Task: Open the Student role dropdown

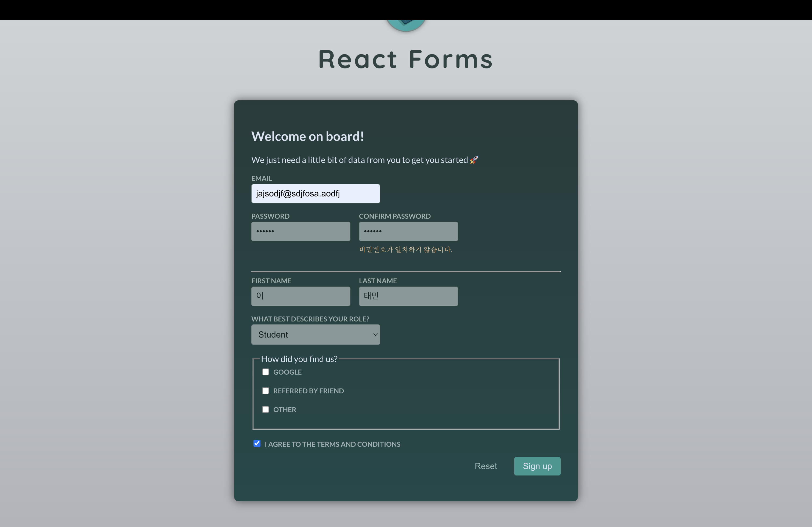Action: tap(315, 335)
